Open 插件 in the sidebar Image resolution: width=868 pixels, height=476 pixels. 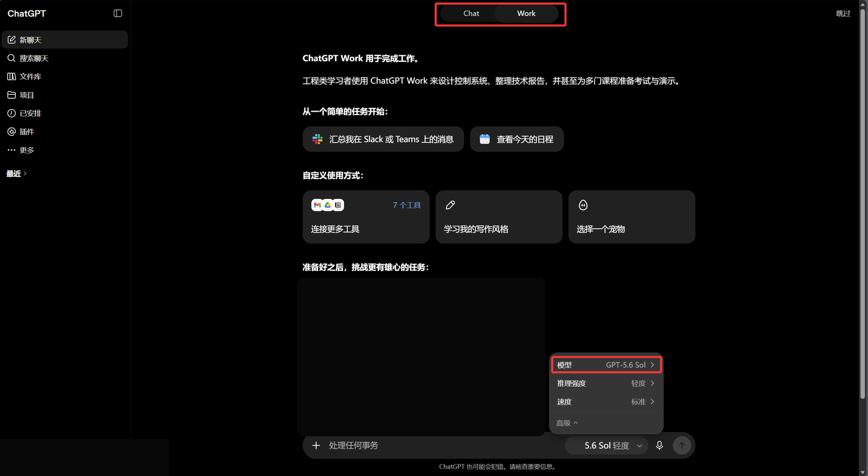(65, 132)
